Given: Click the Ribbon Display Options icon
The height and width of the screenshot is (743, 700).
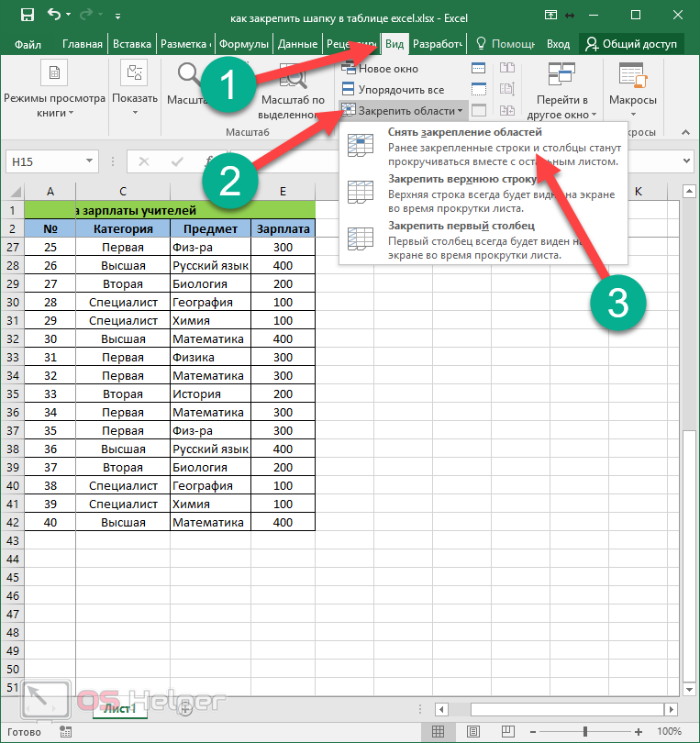Looking at the screenshot, I should (550, 16).
